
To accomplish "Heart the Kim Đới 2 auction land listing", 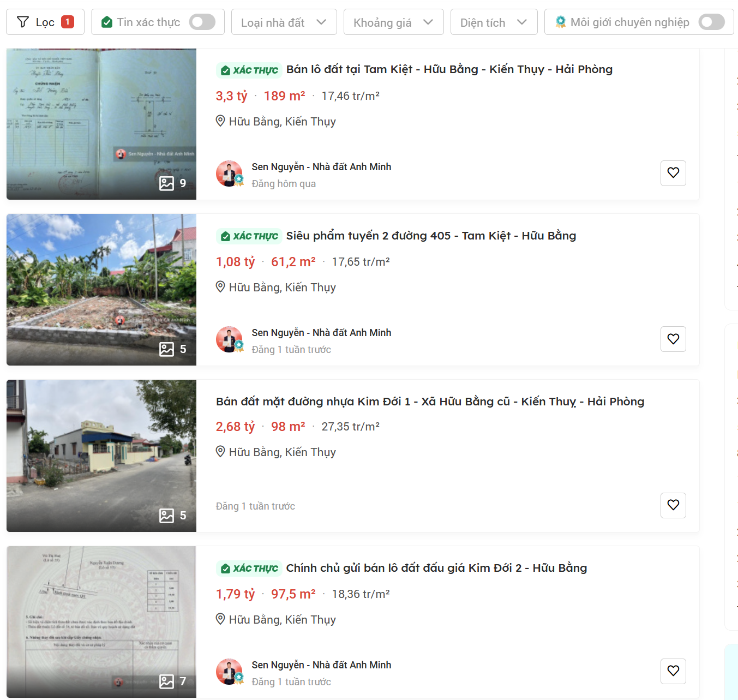I will pos(673,671).
